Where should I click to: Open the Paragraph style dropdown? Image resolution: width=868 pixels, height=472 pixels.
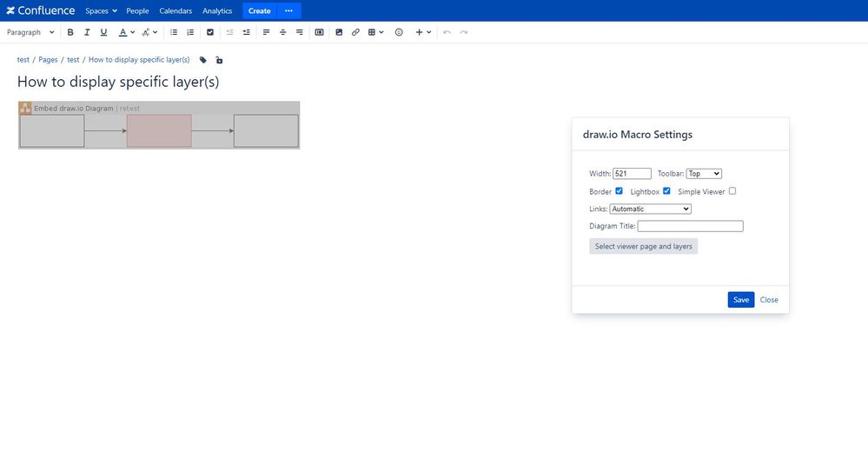(30, 32)
